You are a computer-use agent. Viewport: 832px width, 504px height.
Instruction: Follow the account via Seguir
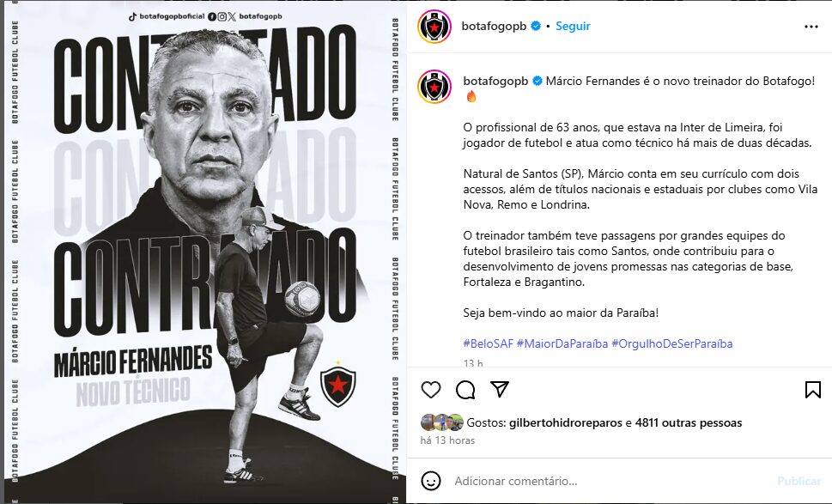(573, 26)
